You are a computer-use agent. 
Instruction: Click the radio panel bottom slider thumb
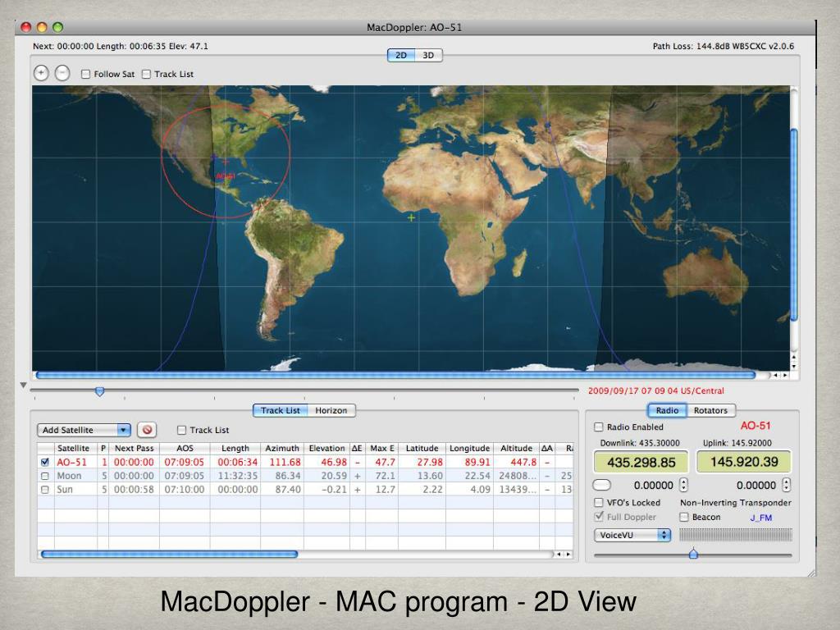tap(693, 554)
